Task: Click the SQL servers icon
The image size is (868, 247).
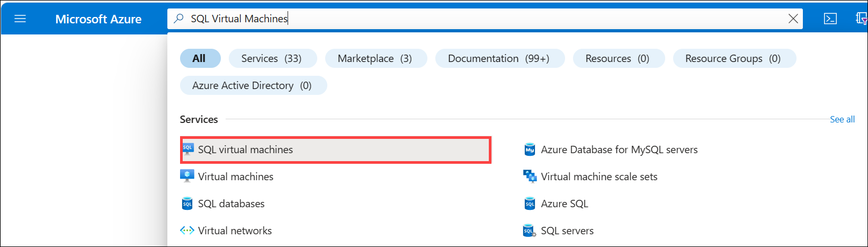Action: click(529, 231)
